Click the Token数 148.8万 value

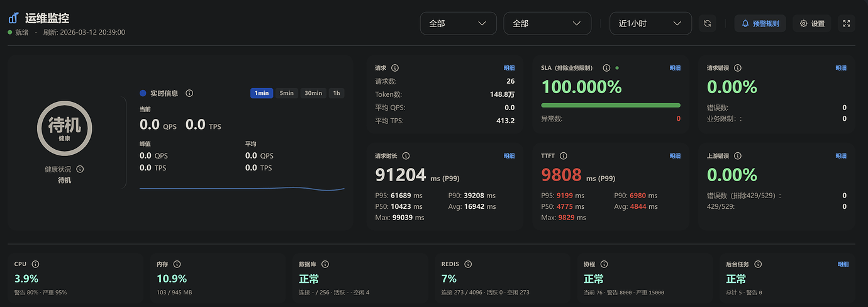pyautogui.click(x=501, y=94)
